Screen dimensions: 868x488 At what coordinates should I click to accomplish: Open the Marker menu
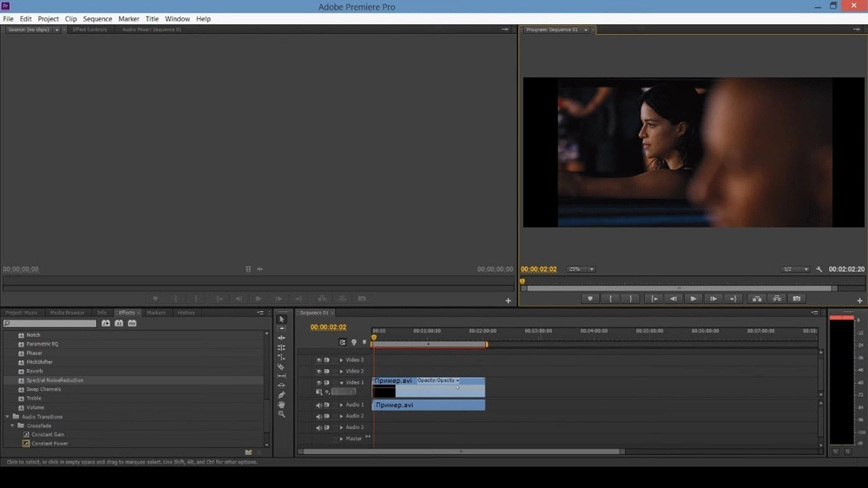[x=128, y=19]
